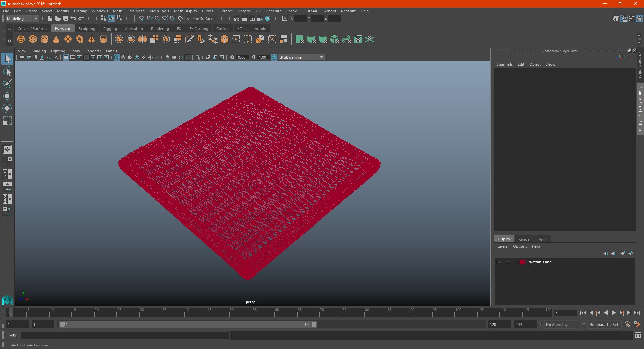
Task: Click the Save Scene disk icon
Action: click(66, 19)
